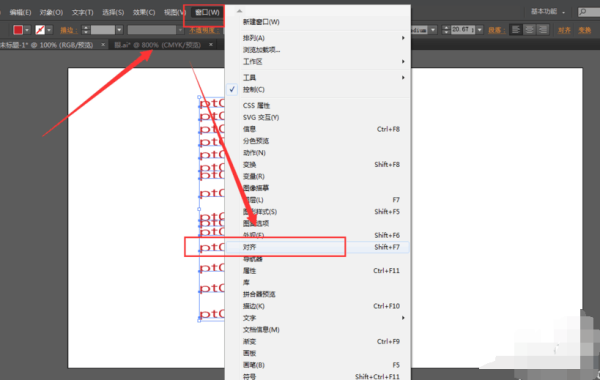Toggle the checked 控制(C) menu item
600x380 pixels.
318,90
